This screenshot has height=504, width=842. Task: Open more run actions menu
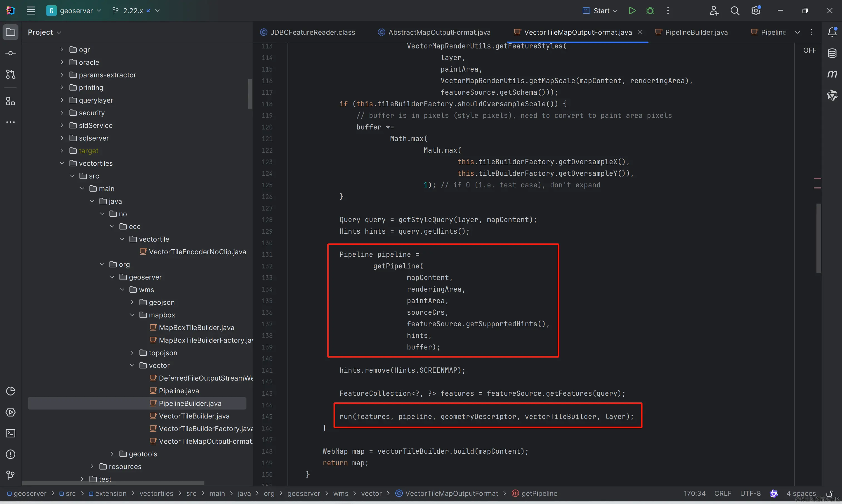point(668,11)
